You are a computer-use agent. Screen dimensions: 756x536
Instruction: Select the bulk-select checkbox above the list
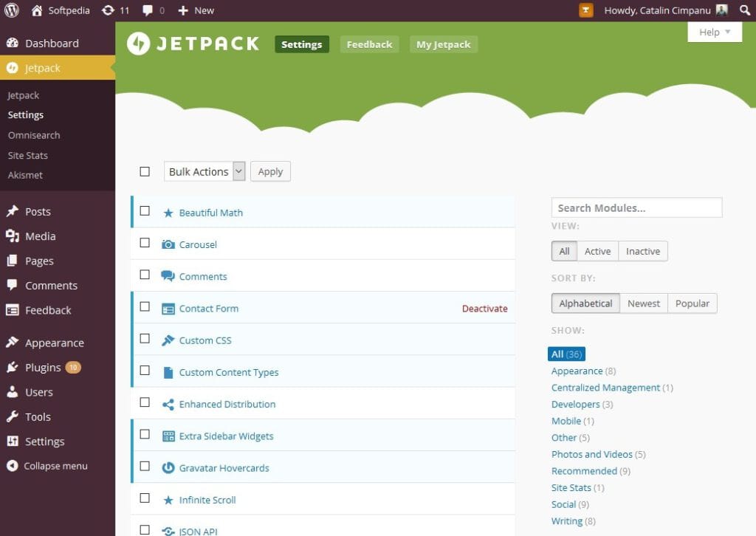(x=145, y=171)
